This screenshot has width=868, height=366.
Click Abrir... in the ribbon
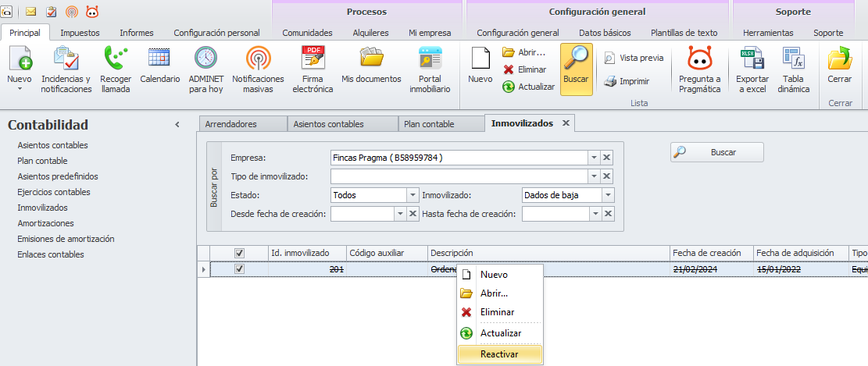pos(523,52)
